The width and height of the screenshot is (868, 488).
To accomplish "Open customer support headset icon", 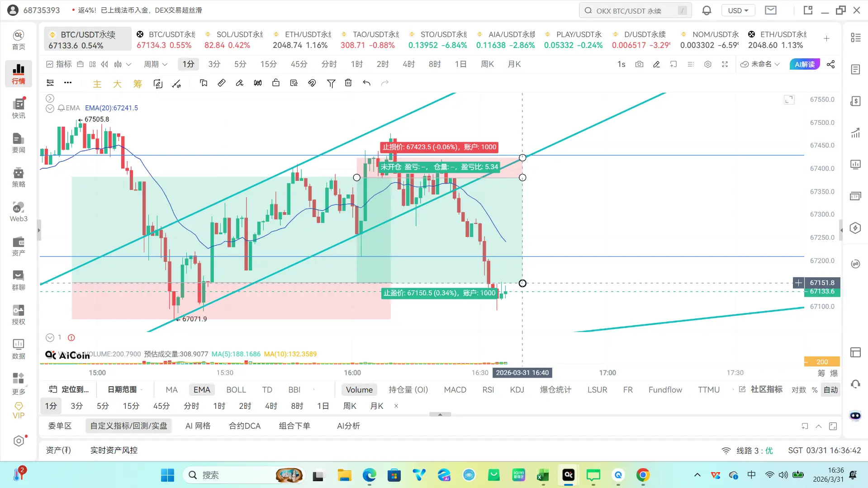I will coord(855,384).
